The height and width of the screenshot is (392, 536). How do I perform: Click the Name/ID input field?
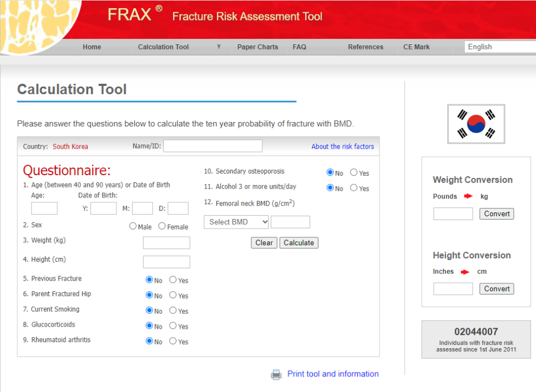click(213, 146)
